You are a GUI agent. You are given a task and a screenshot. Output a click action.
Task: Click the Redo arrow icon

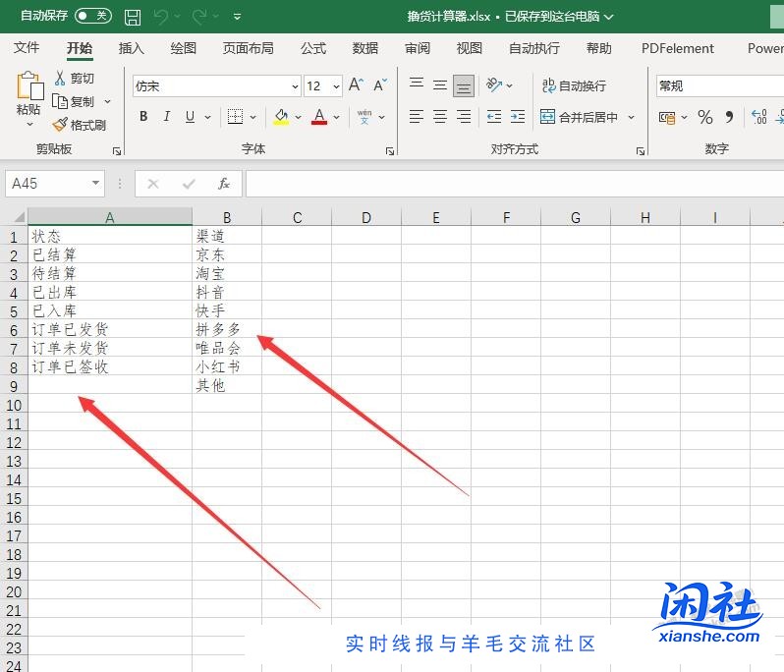pos(199,17)
